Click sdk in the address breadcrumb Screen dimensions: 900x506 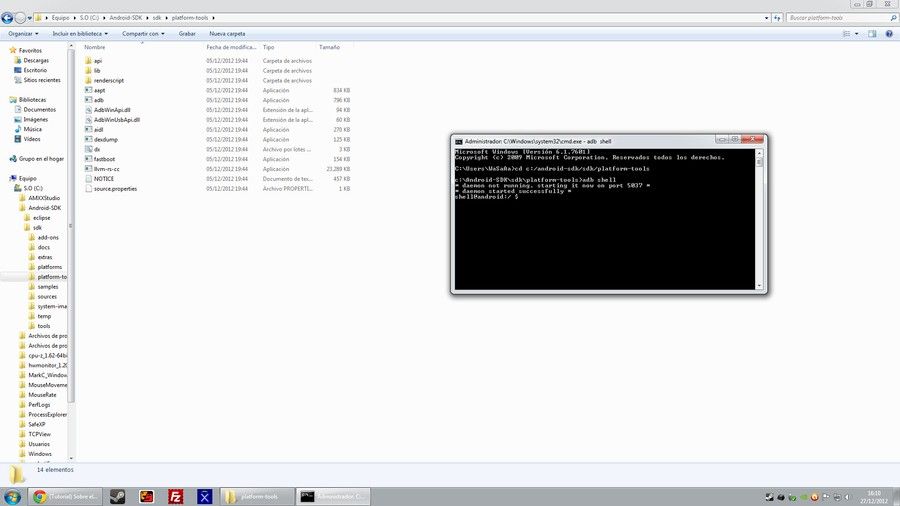[157, 18]
